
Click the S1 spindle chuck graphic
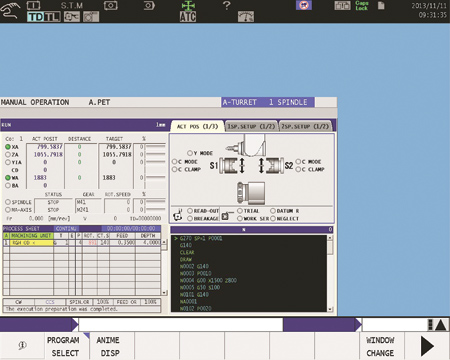(x=229, y=165)
